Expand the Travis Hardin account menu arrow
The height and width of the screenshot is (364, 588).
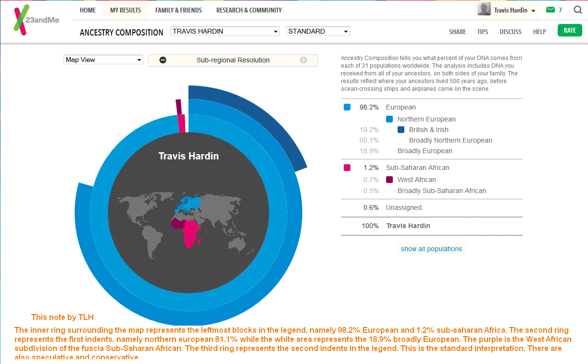click(534, 11)
